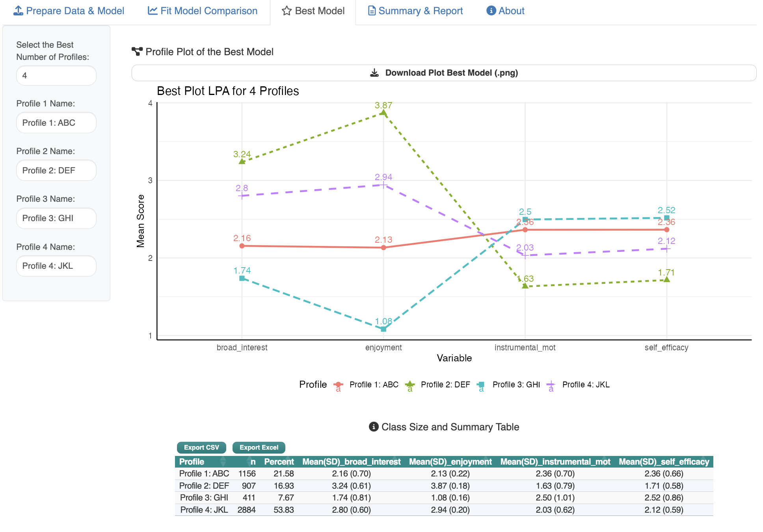Click the download icon in the plot button
This screenshot has height=532, width=763.
(x=374, y=73)
